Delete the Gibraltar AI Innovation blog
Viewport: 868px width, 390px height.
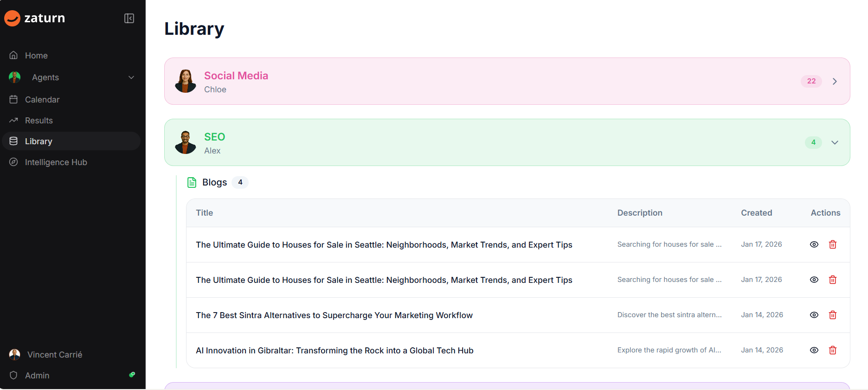click(x=832, y=350)
